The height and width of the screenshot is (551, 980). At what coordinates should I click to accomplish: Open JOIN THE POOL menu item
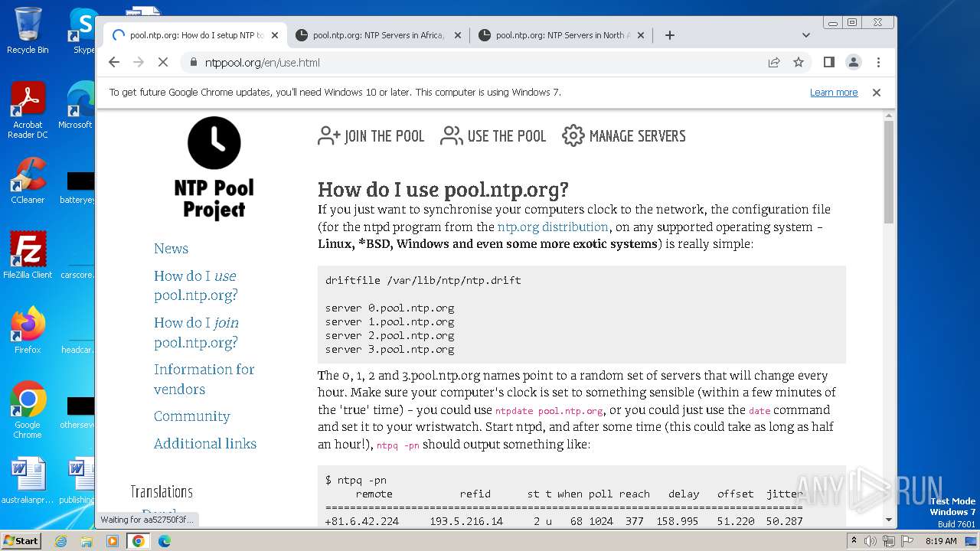click(371, 136)
